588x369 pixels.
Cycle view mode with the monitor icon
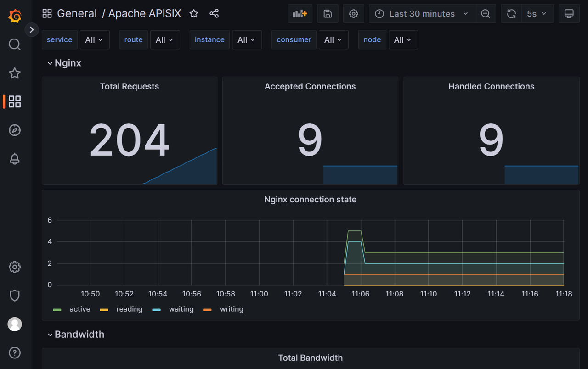pos(569,14)
